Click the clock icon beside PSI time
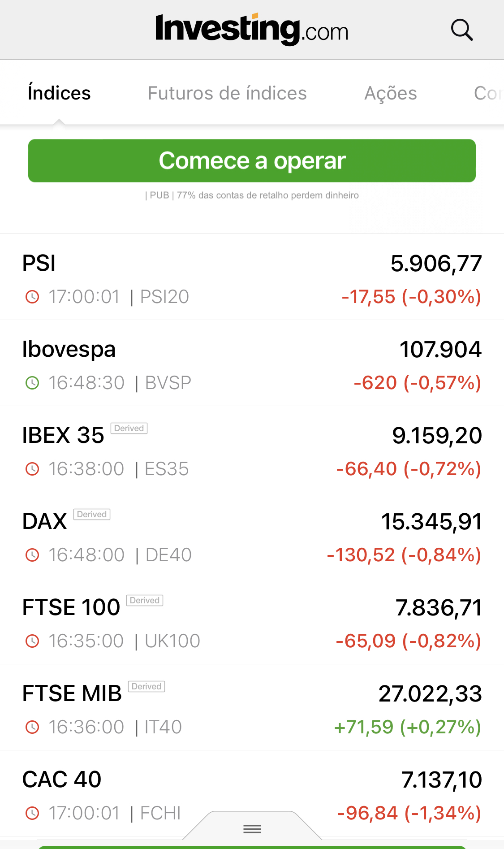The image size is (504, 849). point(32,297)
